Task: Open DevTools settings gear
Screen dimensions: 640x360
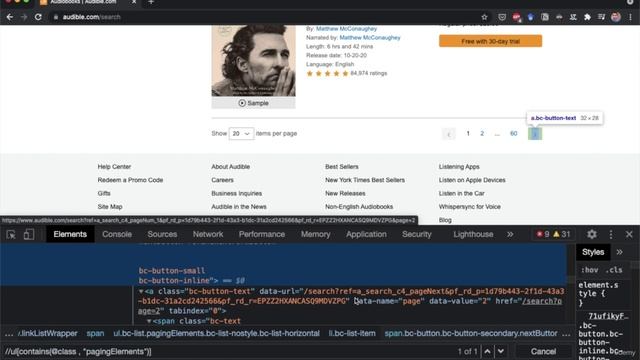Action: tap(591, 234)
